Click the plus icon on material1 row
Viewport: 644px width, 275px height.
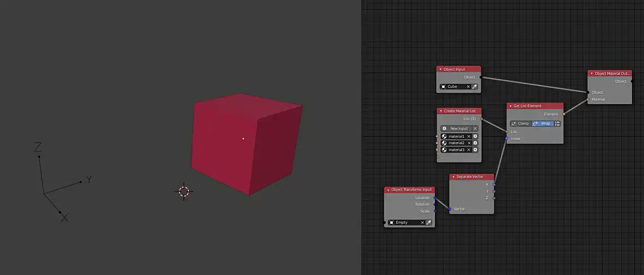475,136
